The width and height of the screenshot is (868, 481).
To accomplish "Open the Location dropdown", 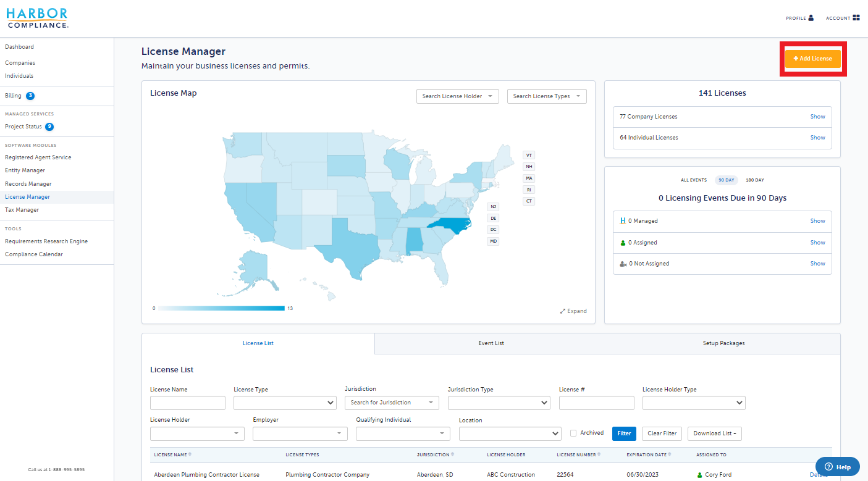I will click(x=510, y=433).
